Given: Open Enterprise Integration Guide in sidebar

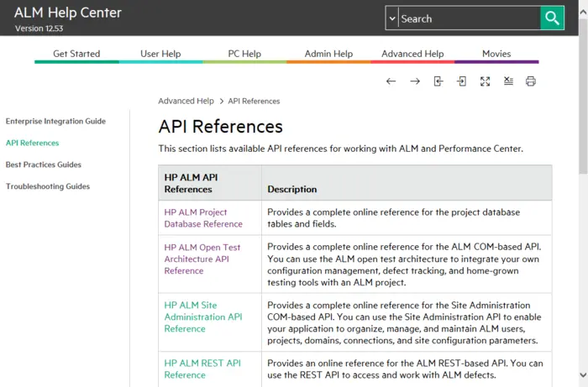Looking at the screenshot, I should pyautogui.click(x=55, y=121).
